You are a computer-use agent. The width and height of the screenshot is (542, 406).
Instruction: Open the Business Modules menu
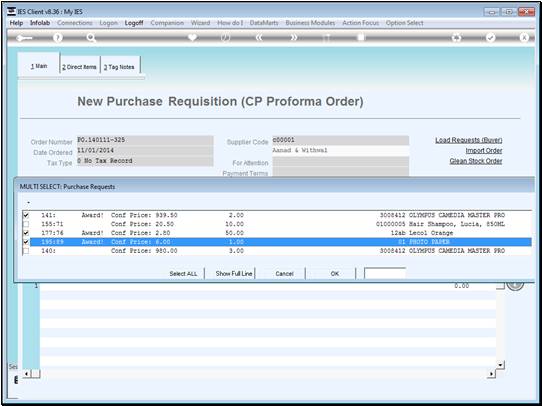point(310,23)
